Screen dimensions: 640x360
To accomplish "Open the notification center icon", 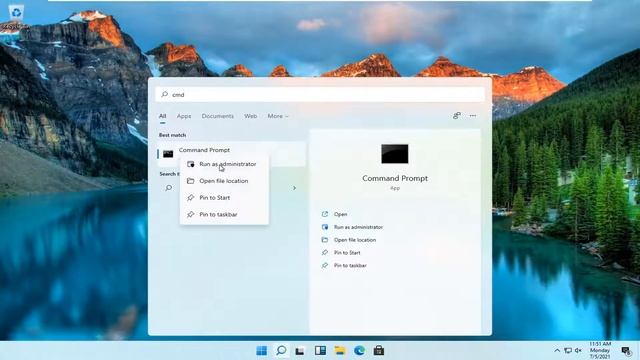I will click(x=625, y=351).
